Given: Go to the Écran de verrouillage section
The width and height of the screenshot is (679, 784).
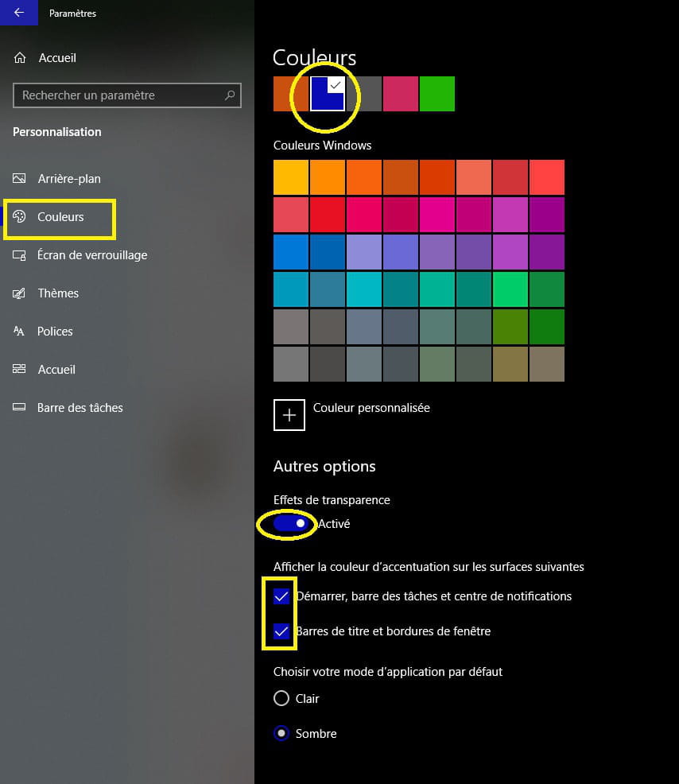Looking at the screenshot, I should tap(92, 255).
